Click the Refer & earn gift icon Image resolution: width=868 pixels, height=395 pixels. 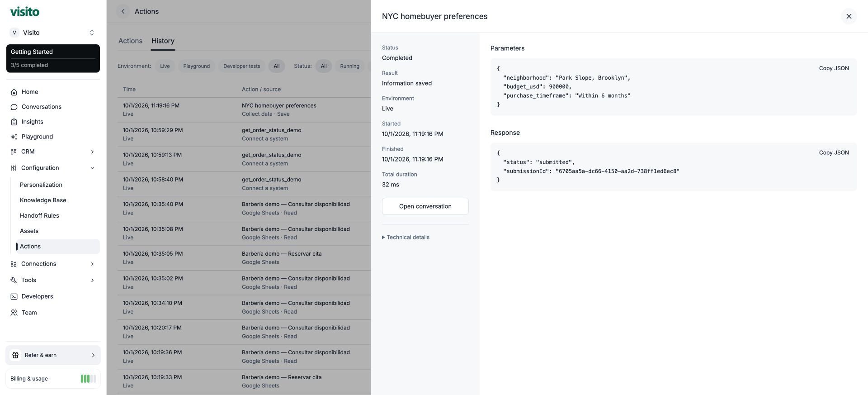click(15, 355)
